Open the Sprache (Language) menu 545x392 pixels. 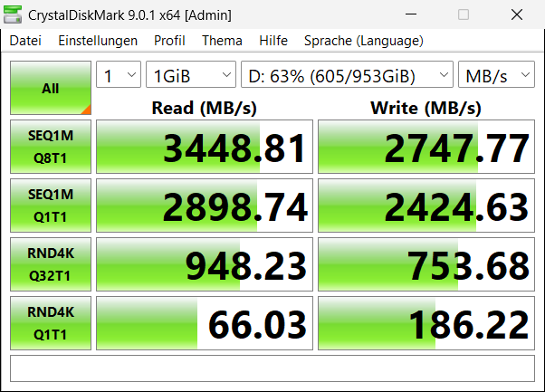coord(364,41)
